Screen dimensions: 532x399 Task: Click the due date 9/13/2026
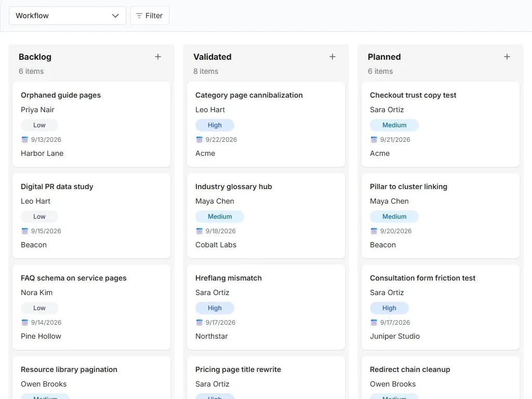(46, 139)
